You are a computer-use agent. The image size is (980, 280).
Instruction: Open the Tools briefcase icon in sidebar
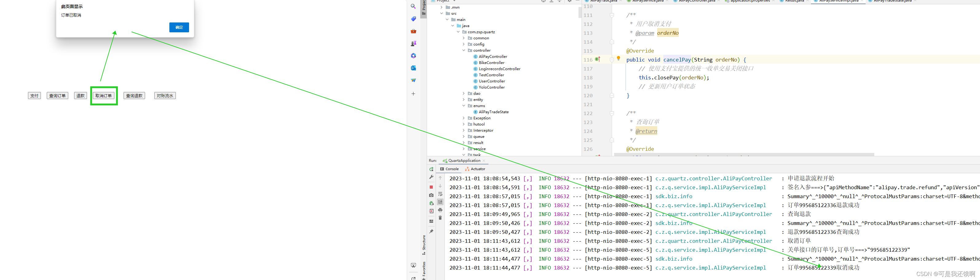coord(413,31)
